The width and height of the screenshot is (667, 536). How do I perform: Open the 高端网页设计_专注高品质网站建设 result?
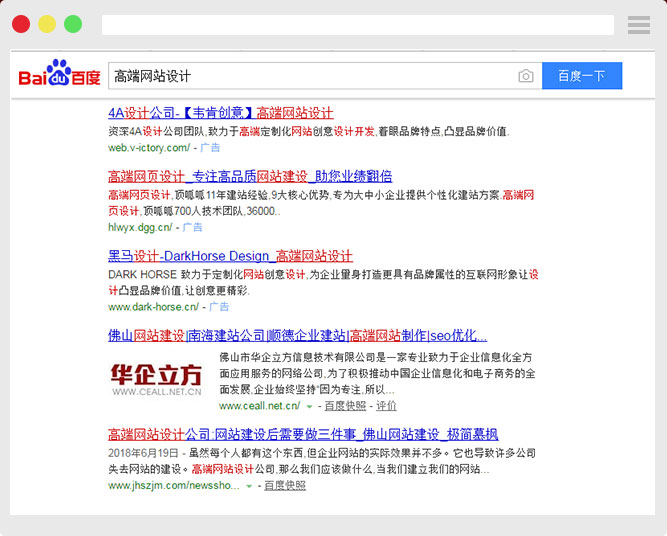[x=249, y=176]
